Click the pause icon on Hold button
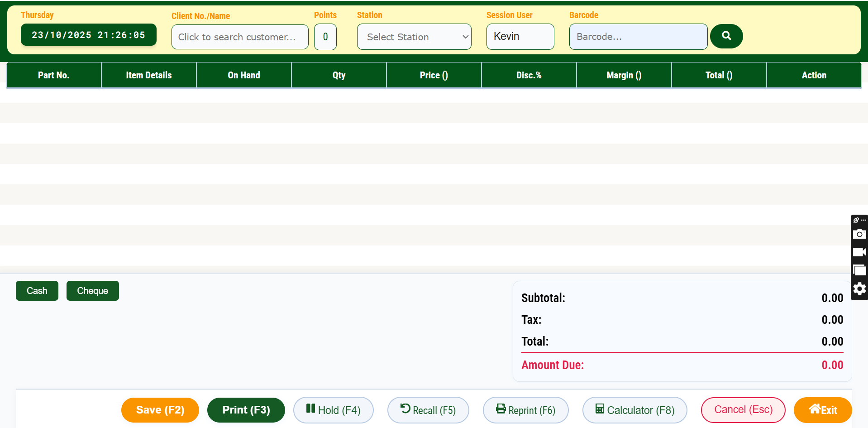Viewport: 868px width, 428px height. coord(310,409)
